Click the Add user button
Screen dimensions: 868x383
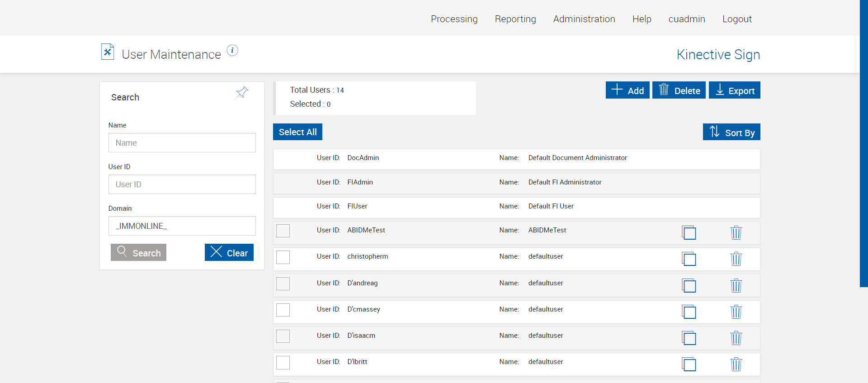pos(627,90)
